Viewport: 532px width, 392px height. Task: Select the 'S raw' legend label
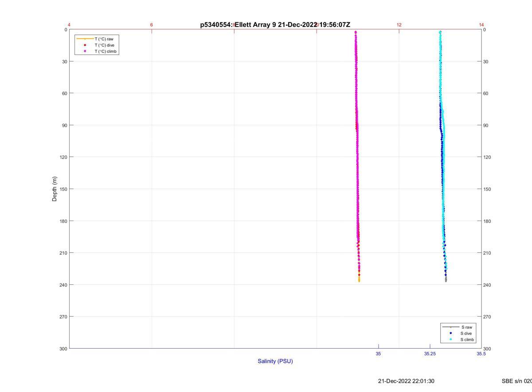pos(466,327)
